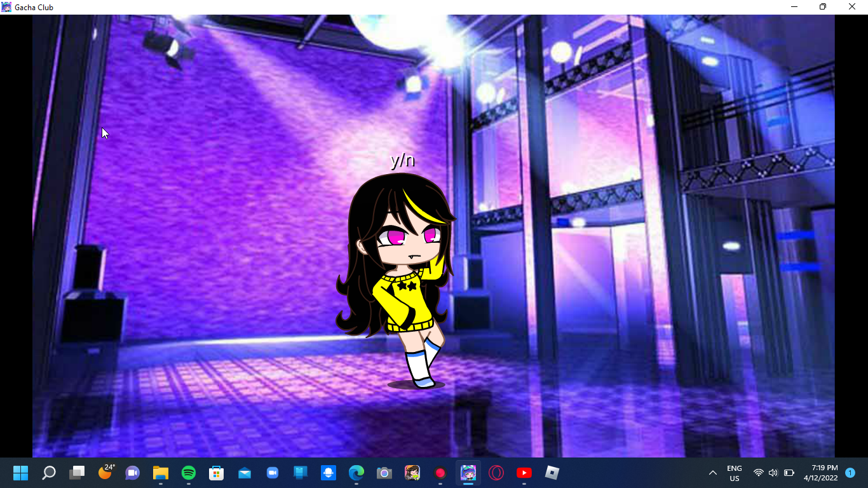Open taskbar Search

click(x=49, y=473)
